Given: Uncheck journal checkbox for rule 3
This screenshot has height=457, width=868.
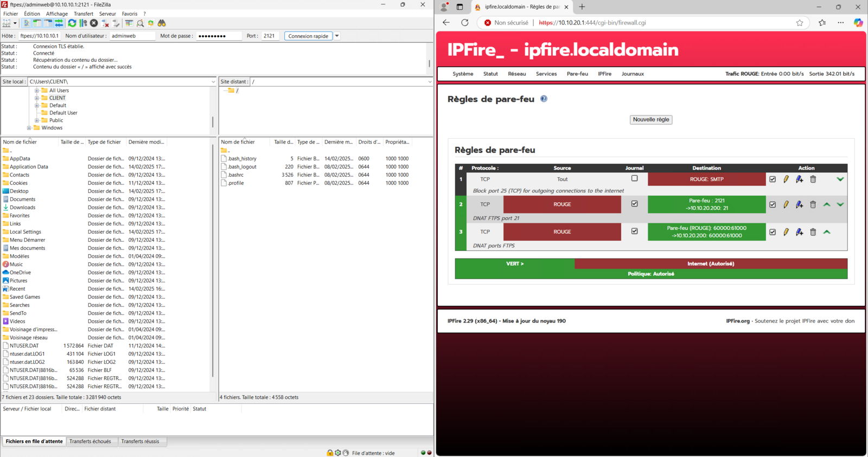Looking at the screenshot, I should tap(634, 231).
